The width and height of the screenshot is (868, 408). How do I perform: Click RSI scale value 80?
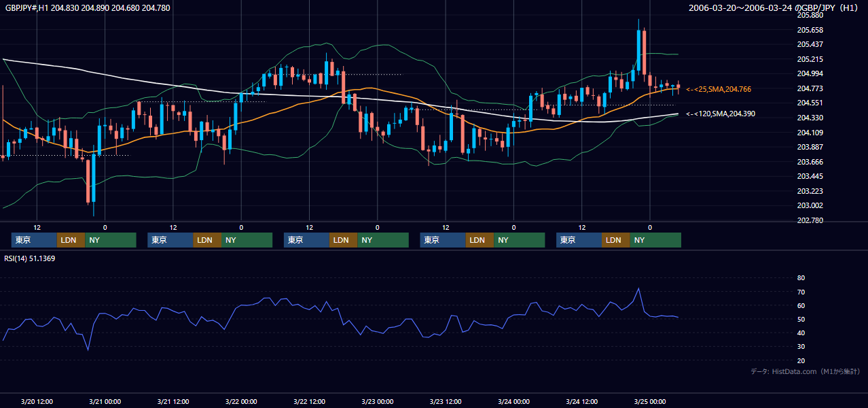(801, 278)
